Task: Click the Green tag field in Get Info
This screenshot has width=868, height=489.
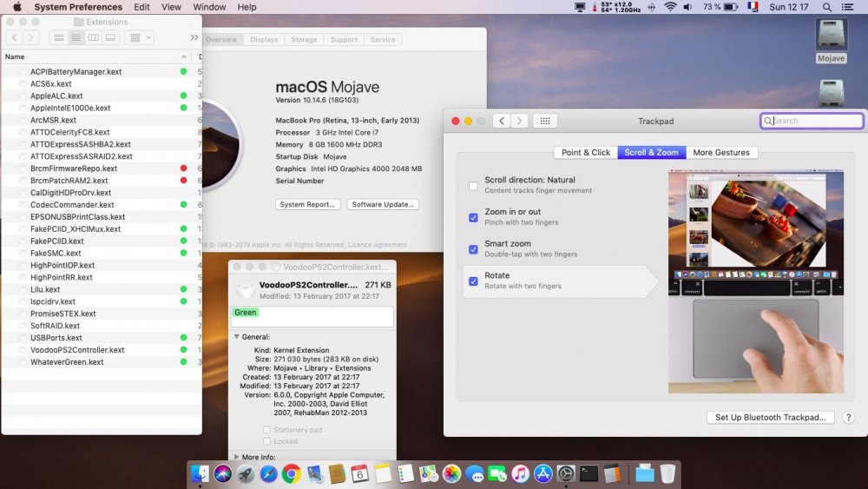Action: tap(312, 317)
